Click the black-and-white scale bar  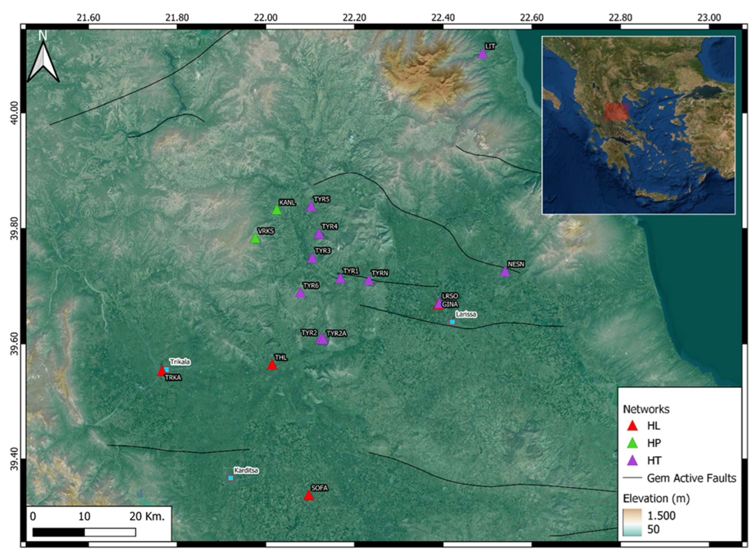point(84,532)
